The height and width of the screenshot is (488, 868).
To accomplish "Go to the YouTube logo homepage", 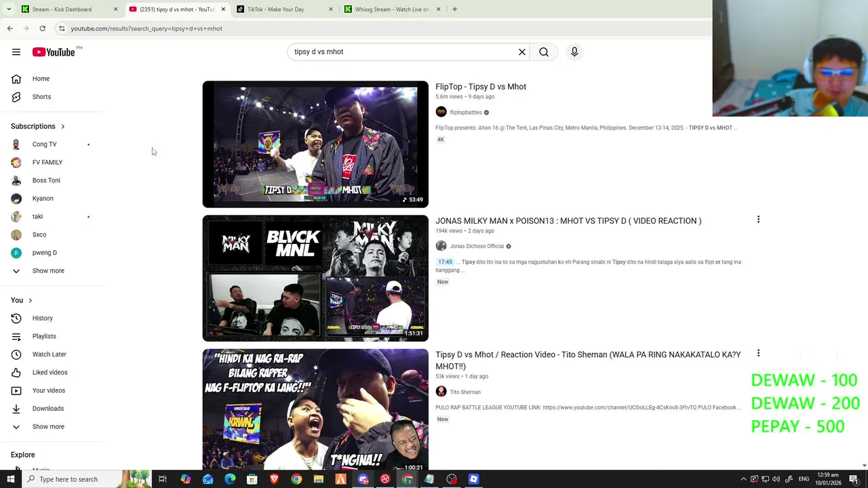I will click(x=54, y=52).
